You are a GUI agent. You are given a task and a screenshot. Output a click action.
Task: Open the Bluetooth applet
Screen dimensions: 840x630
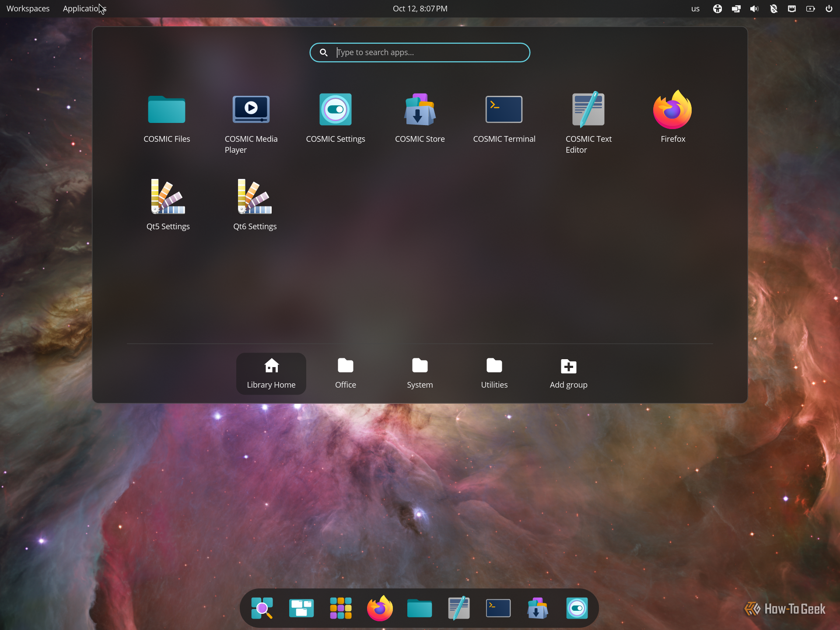point(773,9)
